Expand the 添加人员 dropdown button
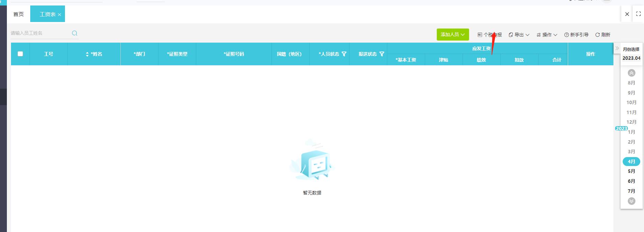644x232 pixels. [453, 34]
